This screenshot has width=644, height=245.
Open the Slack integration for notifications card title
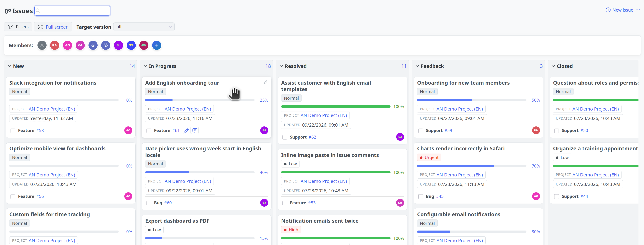point(53,82)
